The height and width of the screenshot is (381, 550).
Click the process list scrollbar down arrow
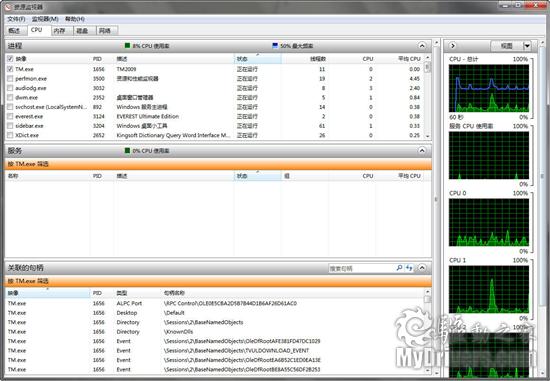[x=427, y=136]
